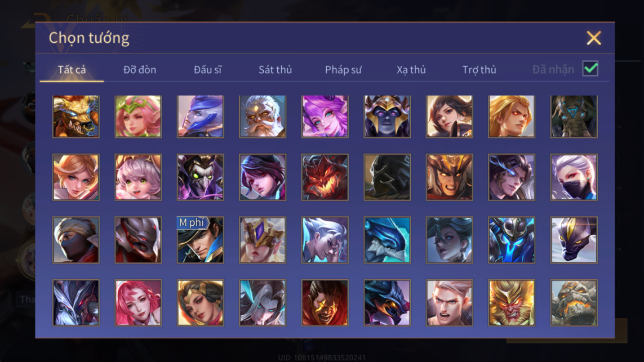The height and width of the screenshot is (362, 644).
Task: Close the Chọn tướng dialog
Action: pyautogui.click(x=594, y=38)
